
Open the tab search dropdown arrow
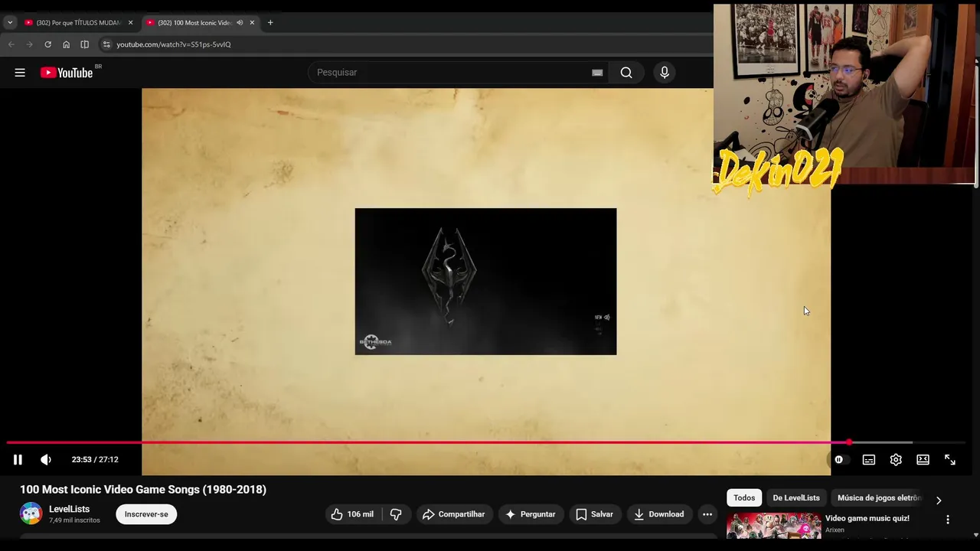pyautogui.click(x=10, y=23)
